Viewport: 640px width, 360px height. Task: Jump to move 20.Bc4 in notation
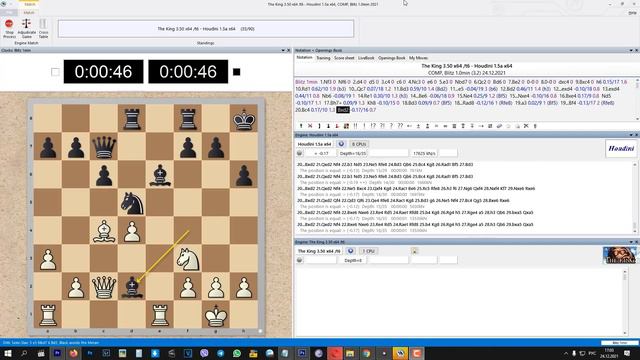(x=302, y=110)
